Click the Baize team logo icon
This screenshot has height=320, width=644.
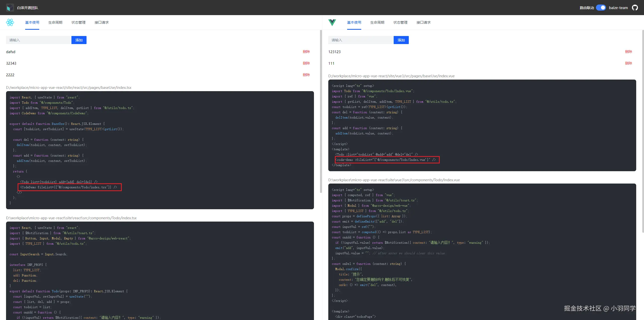pyautogui.click(x=10, y=8)
